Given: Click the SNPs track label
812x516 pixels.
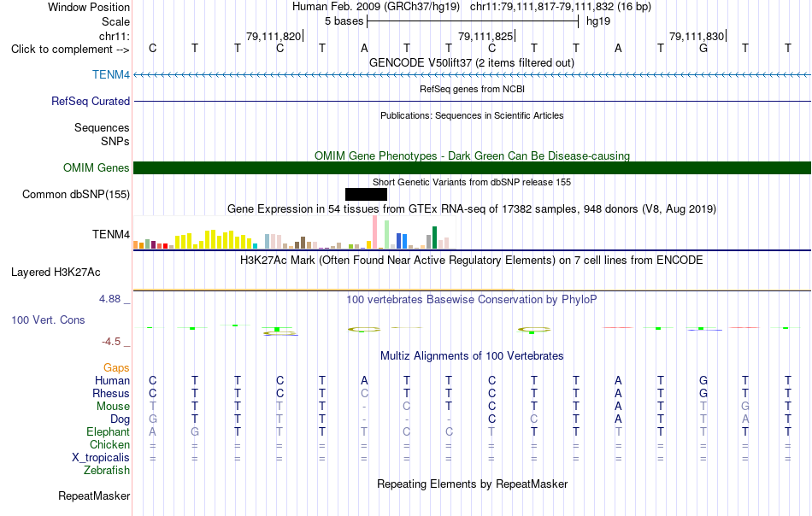Looking at the screenshot, I should [x=115, y=141].
